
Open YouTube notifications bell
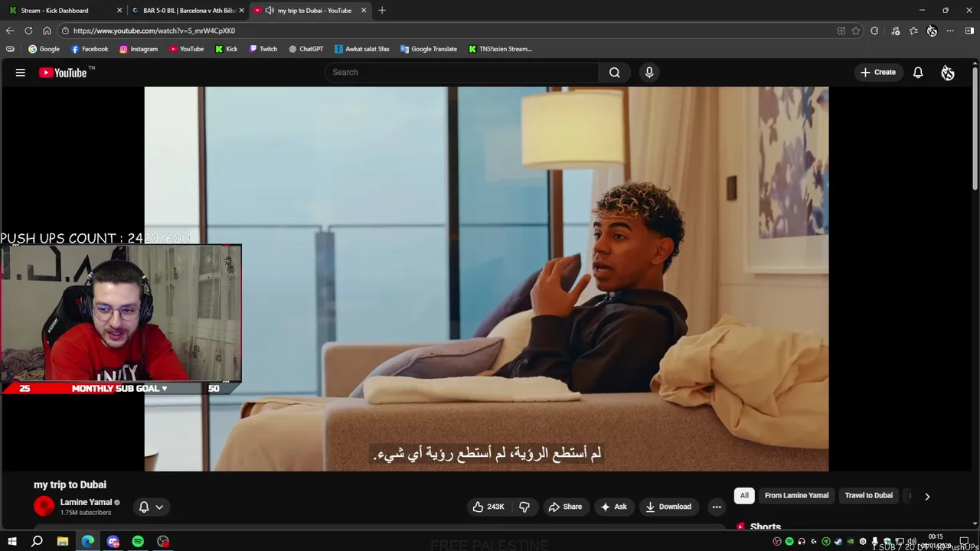(x=918, y=73)
